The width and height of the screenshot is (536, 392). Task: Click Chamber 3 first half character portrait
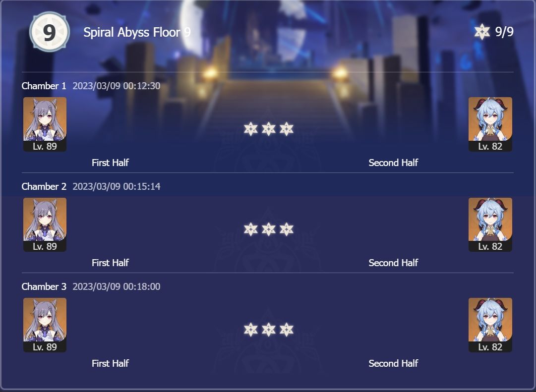(x=45, y=325)
